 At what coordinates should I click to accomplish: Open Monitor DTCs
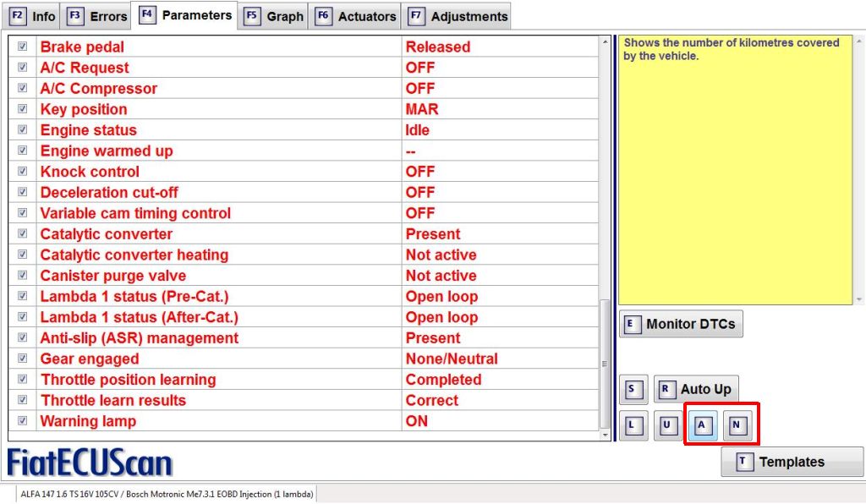coord(681,324)
